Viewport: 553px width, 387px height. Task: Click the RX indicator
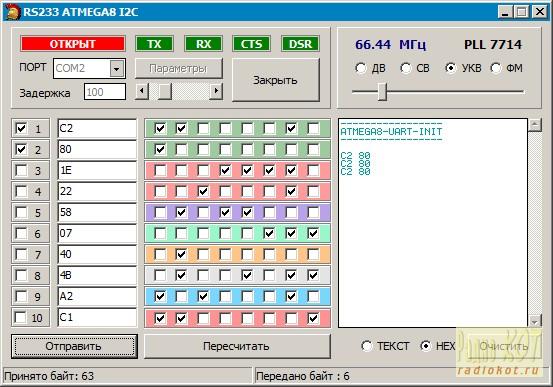203,44
